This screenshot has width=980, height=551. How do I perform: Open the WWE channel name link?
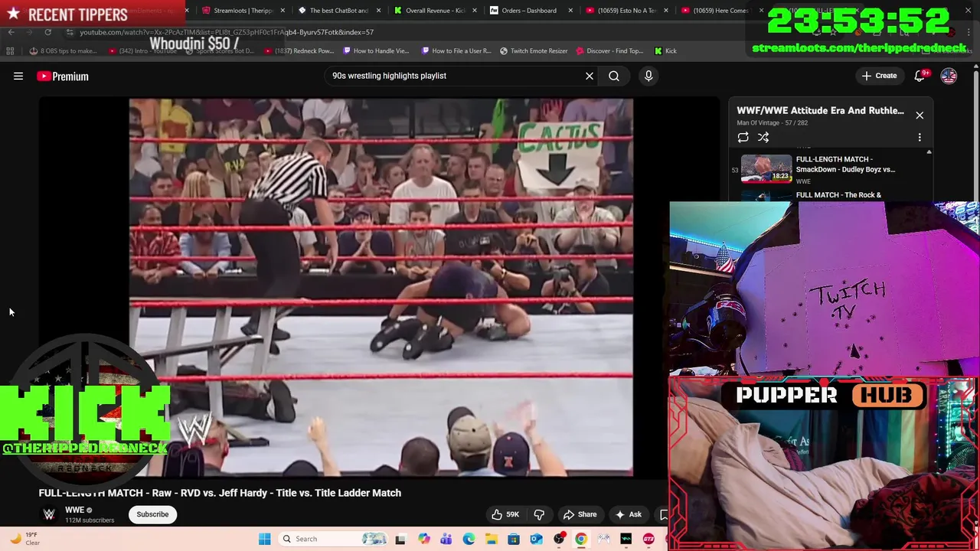point(74,510)
